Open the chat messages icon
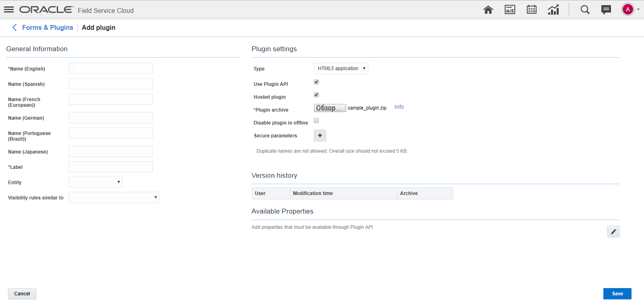 click(x=606, y=10)
